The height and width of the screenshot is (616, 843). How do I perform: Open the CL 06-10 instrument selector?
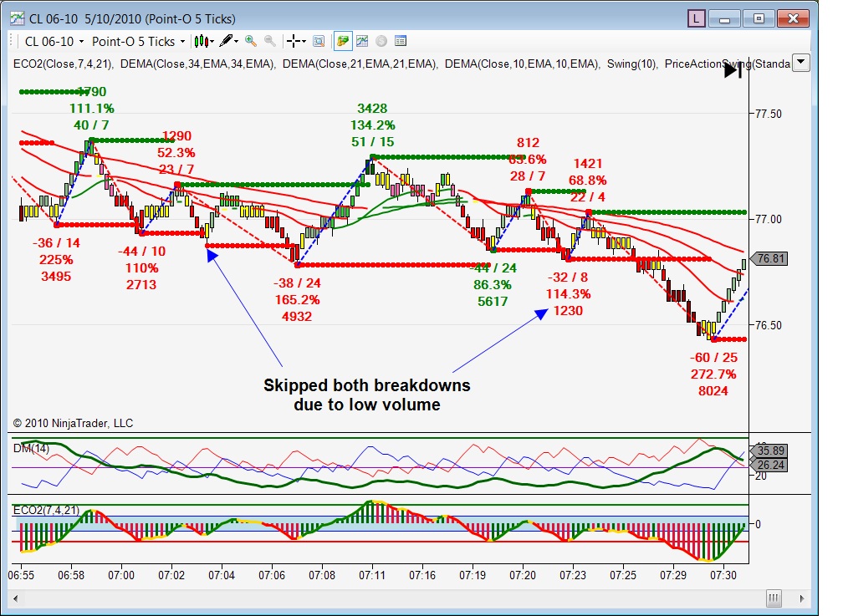54,42
